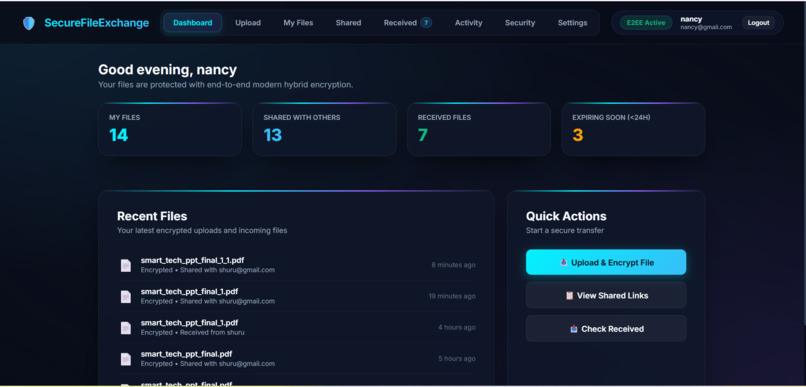Open the Shared With Others card showing 13
Screen dimensions: 806x387
click(x=324, y=130)
